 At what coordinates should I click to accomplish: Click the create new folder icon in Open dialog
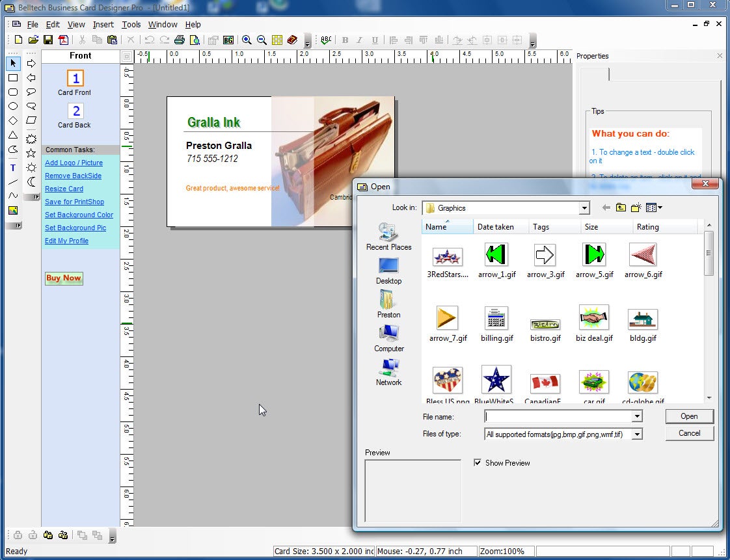pos(636,207)
